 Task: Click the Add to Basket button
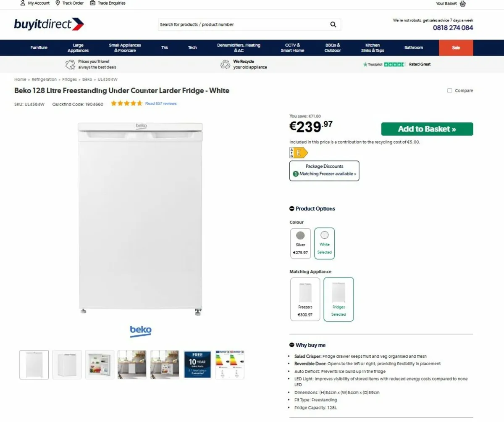pyautogui.click(x=427, y=129)
